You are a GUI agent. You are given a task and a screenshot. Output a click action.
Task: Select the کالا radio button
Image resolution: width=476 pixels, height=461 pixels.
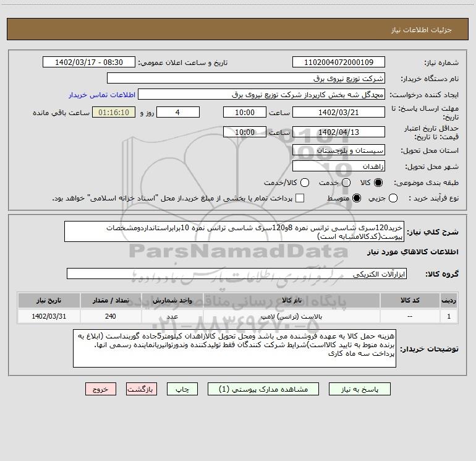click(378, 183)
